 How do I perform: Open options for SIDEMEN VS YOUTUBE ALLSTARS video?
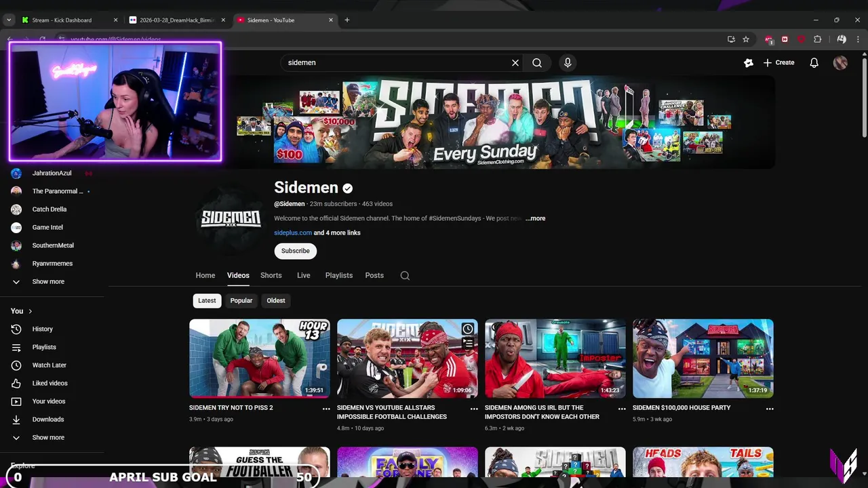tap(474, 409)
